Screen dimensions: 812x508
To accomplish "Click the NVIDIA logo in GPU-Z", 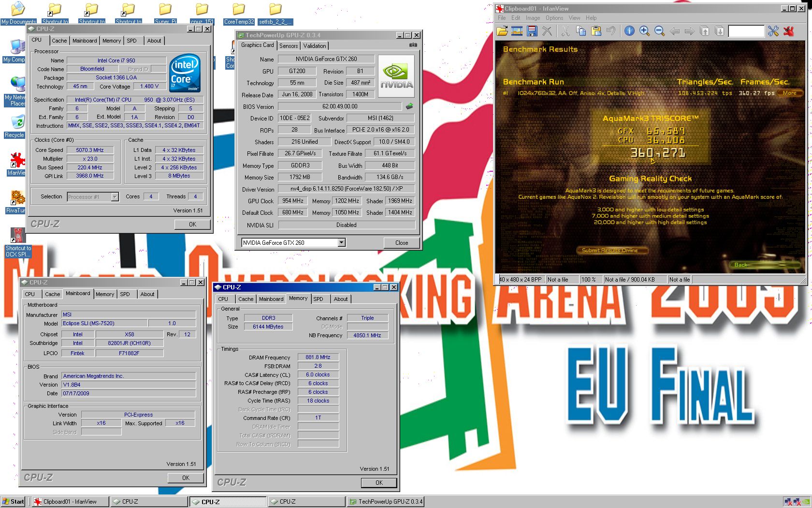I will [396, 77].
